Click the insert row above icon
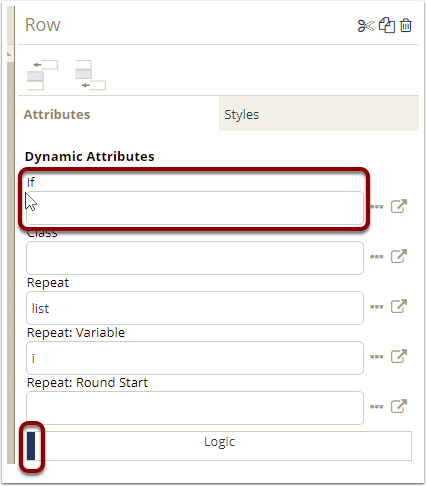This screenshot has width=426, height=486. point(42,75)
